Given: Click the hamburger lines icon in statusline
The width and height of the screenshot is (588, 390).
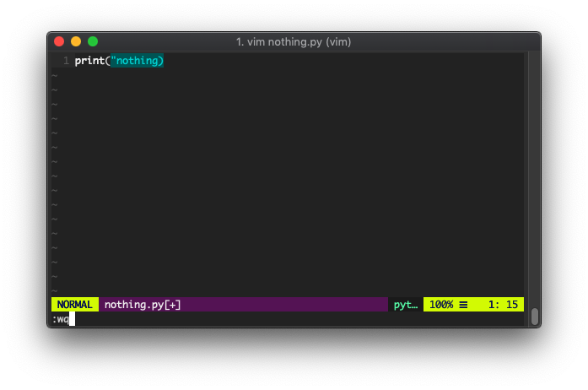Looking at the screenshot, I should [463, 305].
